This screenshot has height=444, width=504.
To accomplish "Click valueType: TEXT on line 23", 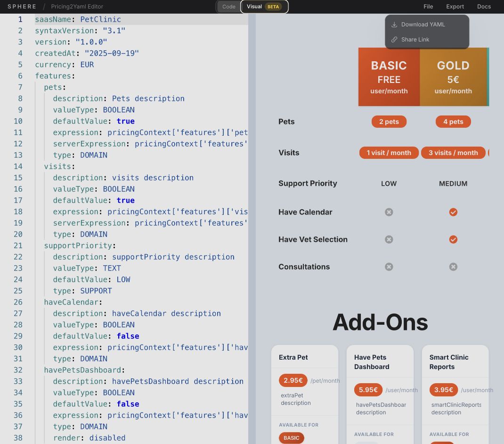I will [87, 268].
